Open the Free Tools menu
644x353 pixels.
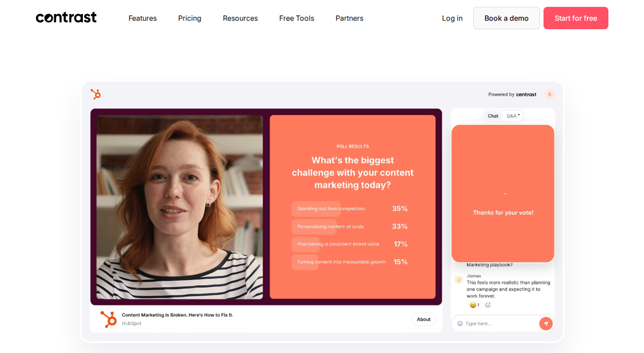point(297,18)
